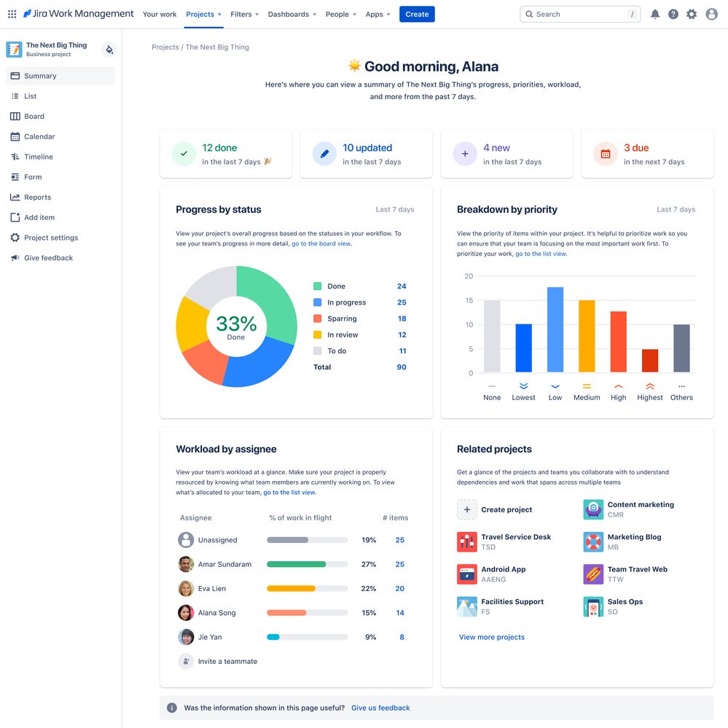
Task: Click the Create project plus icon
Action: [x=466, y=509]
